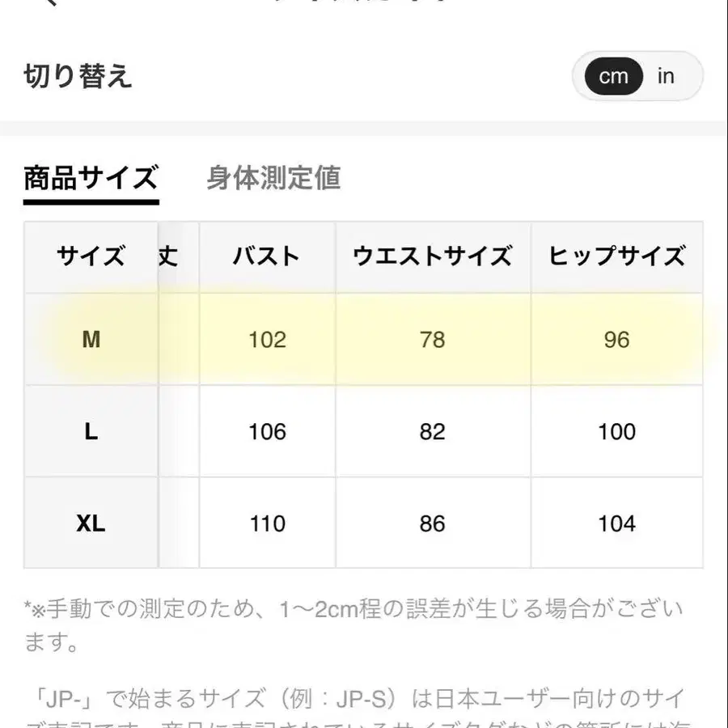Click the ウエストサイズ column header
Viewport: 728px width, 728px height.
pos(431,256)
